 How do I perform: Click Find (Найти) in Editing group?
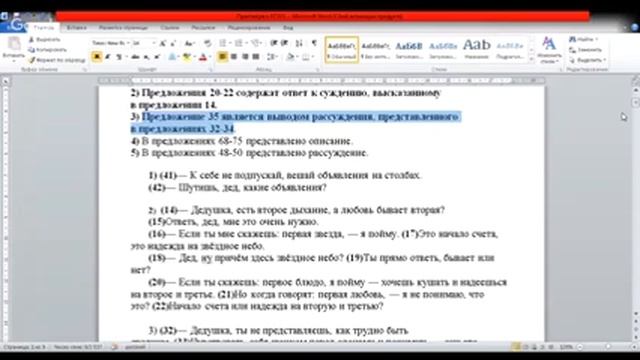584,39
